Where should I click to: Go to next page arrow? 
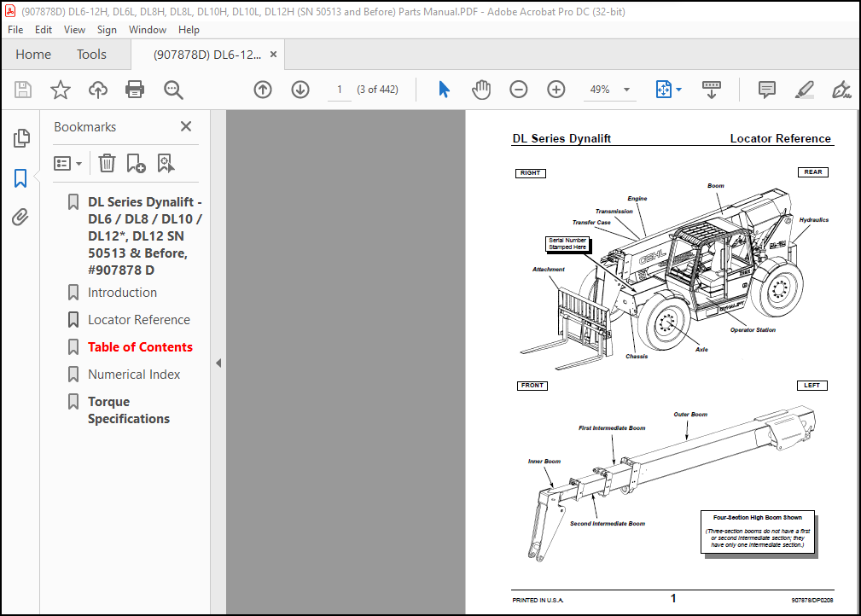(300, 90)
